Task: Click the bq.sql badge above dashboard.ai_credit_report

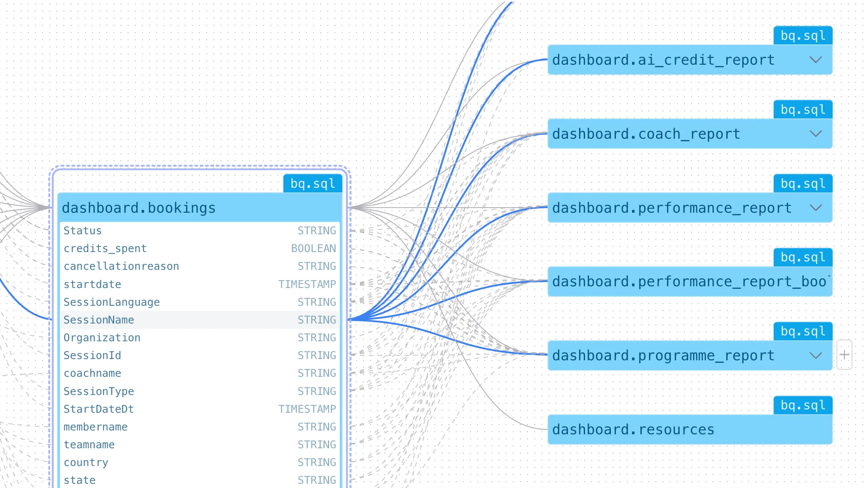Action: coord(802,35)
